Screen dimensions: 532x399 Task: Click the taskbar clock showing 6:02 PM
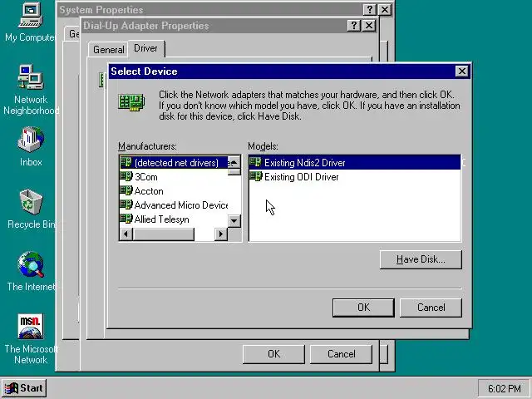pos(504,389)
